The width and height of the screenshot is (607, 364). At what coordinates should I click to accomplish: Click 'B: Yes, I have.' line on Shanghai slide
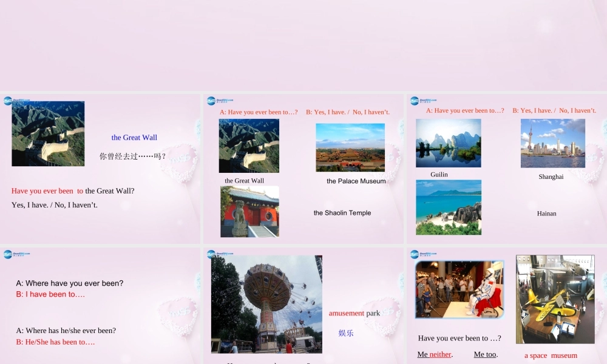(x=554, y=110)
